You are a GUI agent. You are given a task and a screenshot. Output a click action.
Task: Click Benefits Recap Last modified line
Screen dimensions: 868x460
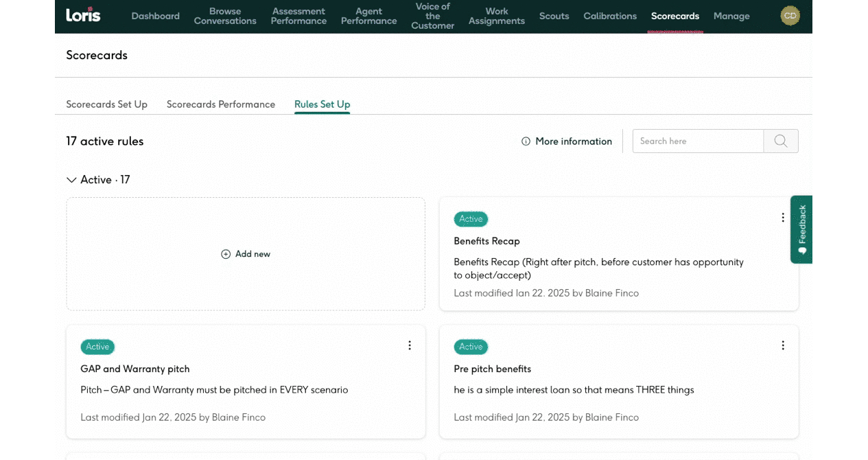(546, 293)
